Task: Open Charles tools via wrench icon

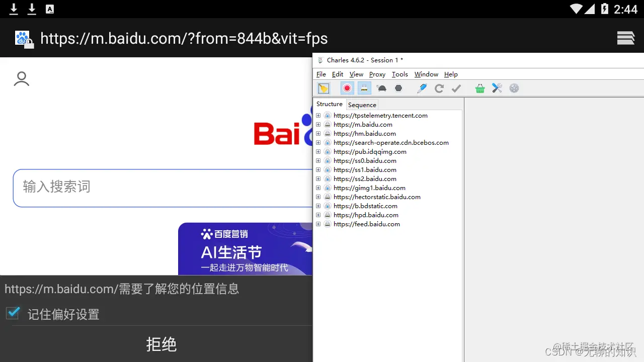Action: (497, 88)
